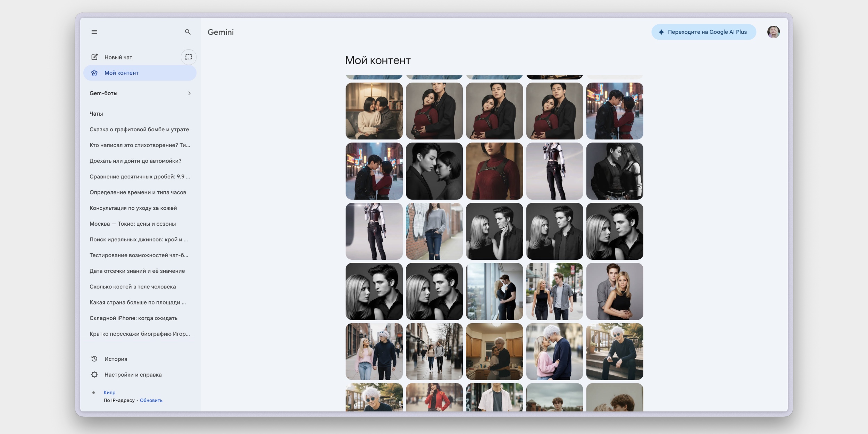Open chat Сказка о графитовой бомбе и утрате
Viewport: 868px width, 434px height.
pos(139,130)
